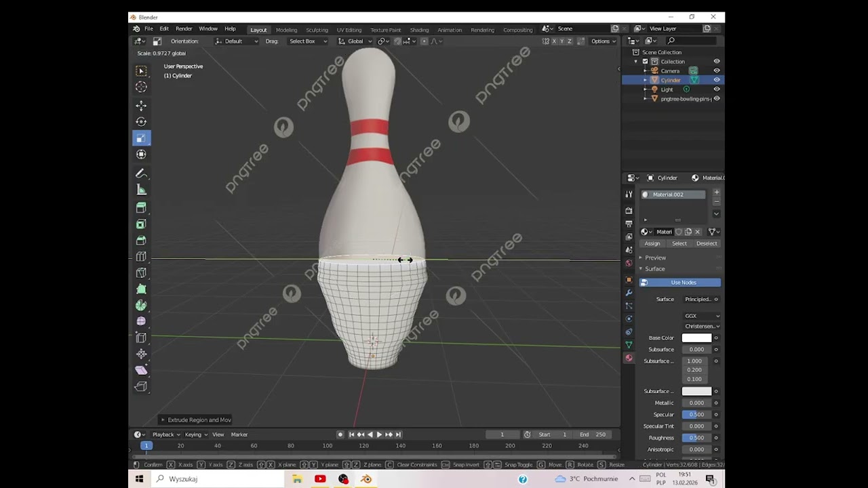Expand the Preview panel
The height and width of the screenshot is (488, 868).
[x=654, y=258]
